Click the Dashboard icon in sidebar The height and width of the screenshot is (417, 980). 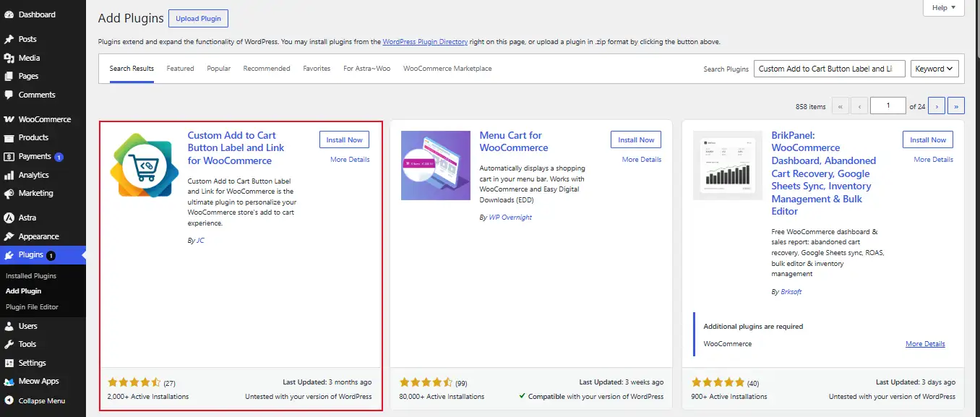point(9,14)
